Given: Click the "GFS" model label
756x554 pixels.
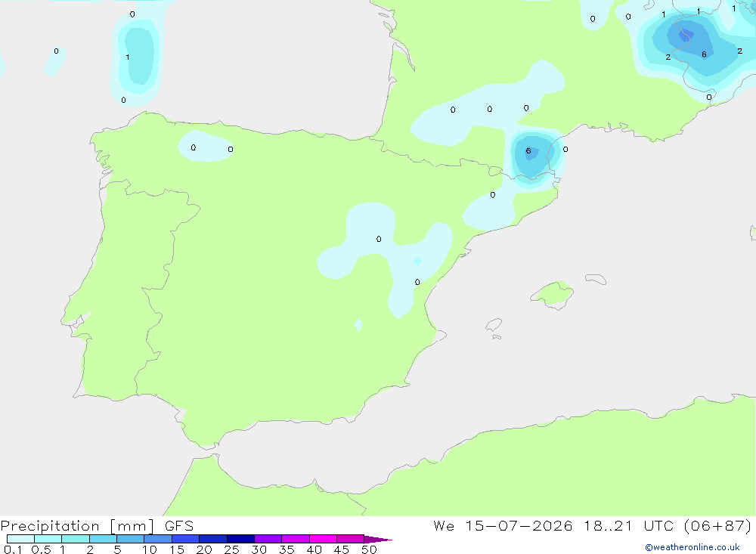Looking at the screenshot, I should coord(179,526).
